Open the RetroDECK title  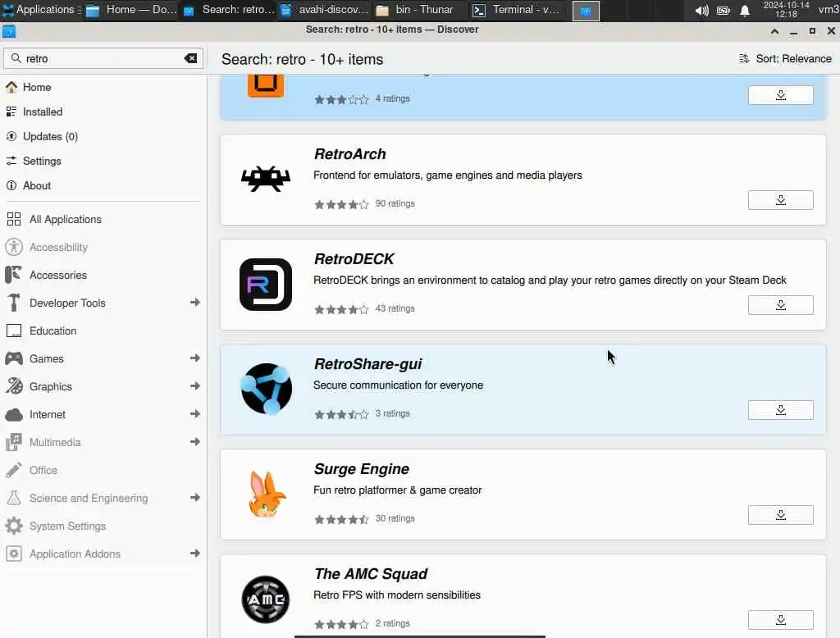[354, 259]
